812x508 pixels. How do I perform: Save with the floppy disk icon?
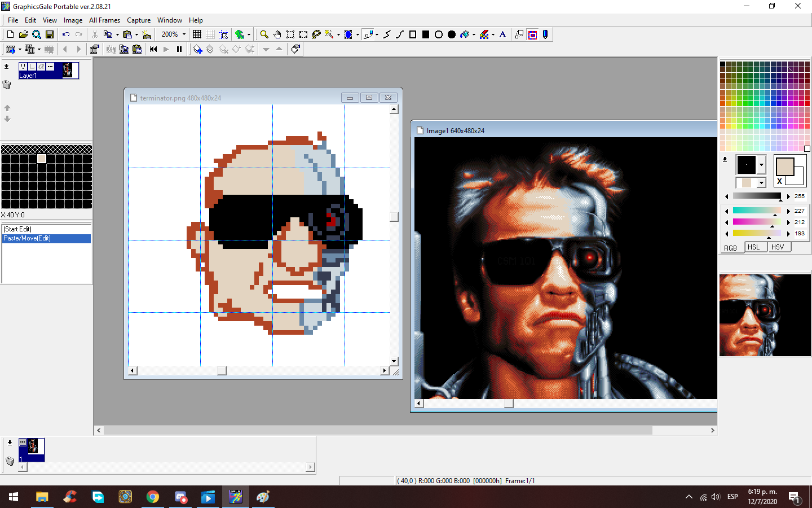coord(50,34)
